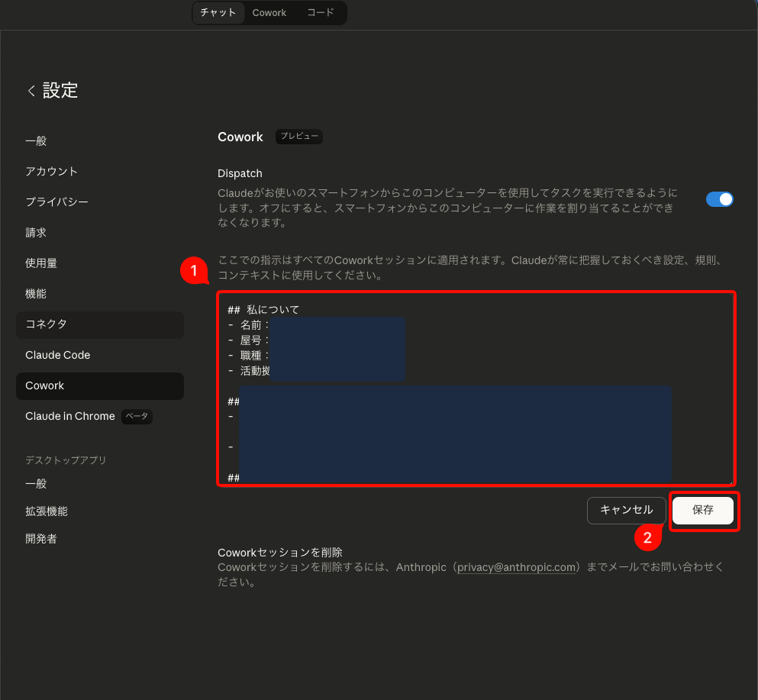Open Claude in Chrome beta settings
This screenshot has height=700, width=758.
69,416
